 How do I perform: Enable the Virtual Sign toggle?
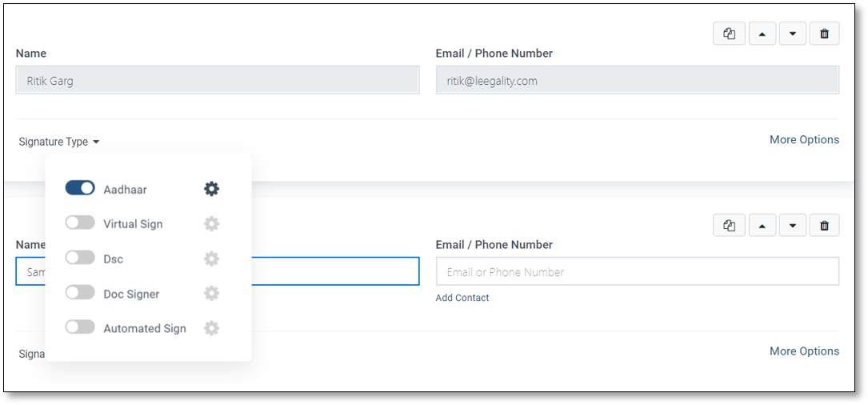click(80, 223)
